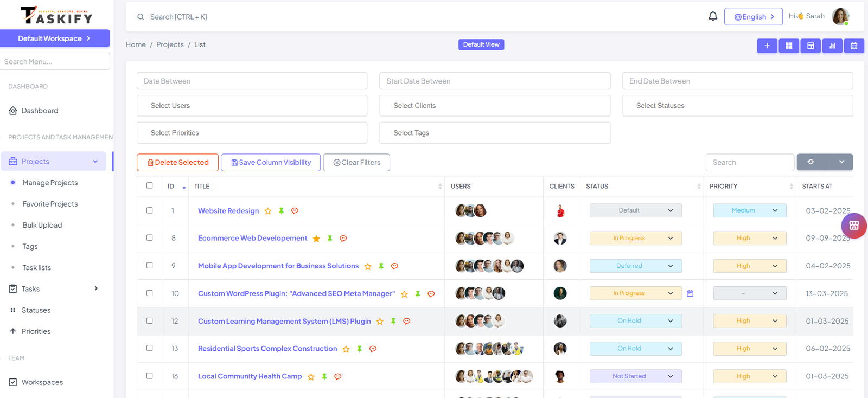Open chat for Custom WordPress Plugin

431,294
